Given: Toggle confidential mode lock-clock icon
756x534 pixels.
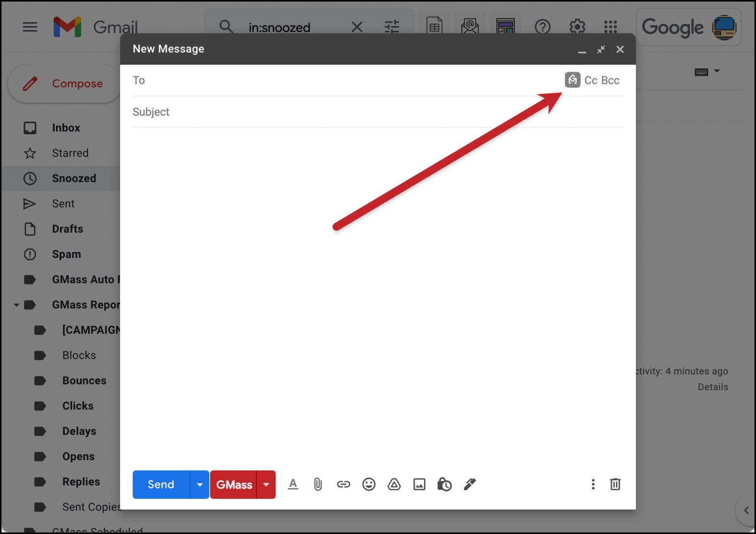Looking at the screenshot, I should [x=444, y=484].
